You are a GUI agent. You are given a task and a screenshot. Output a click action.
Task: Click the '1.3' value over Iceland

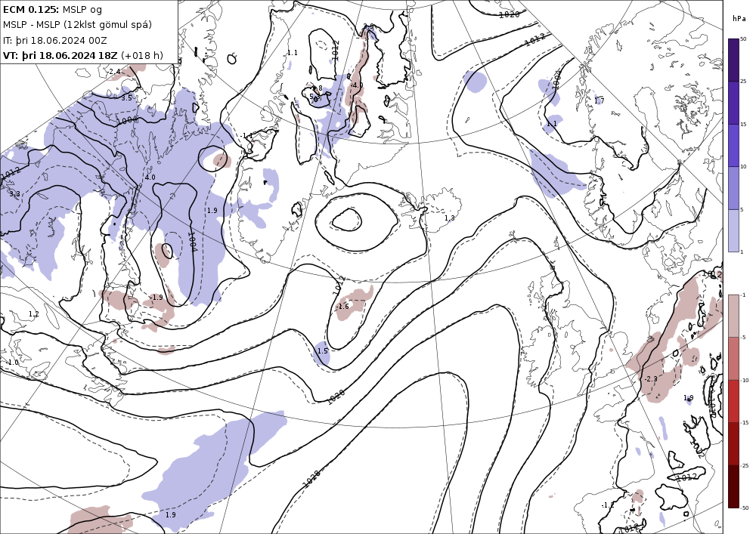click(449, 218)
